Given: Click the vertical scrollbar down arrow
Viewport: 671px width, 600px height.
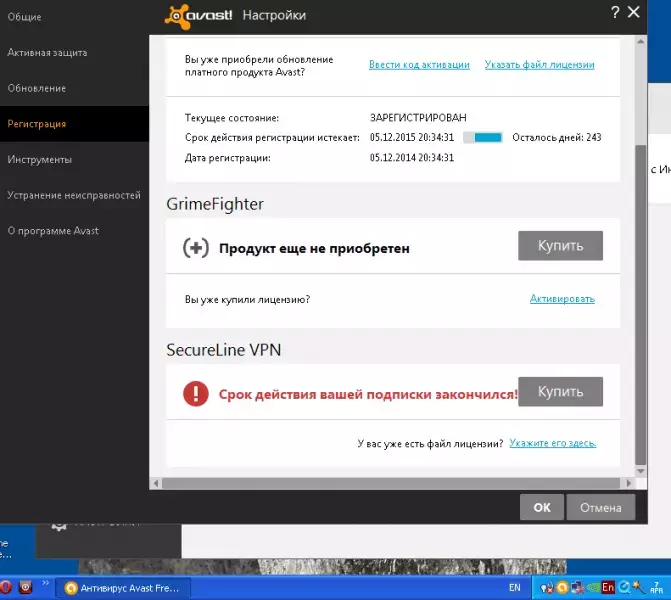Looking at the screenshot, I should 641,471.
